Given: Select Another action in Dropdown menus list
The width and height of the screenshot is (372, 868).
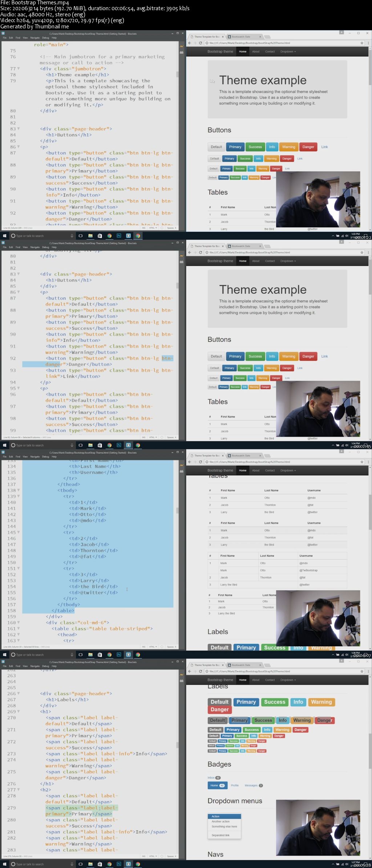Looking at the screenshot, I should 225,821.
